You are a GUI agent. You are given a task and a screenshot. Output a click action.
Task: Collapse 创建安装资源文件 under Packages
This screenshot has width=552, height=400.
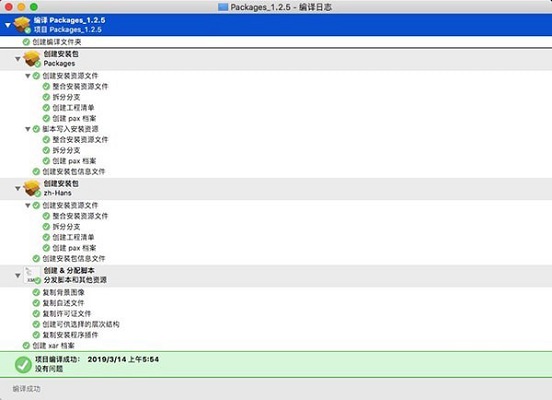coord(27,76)
